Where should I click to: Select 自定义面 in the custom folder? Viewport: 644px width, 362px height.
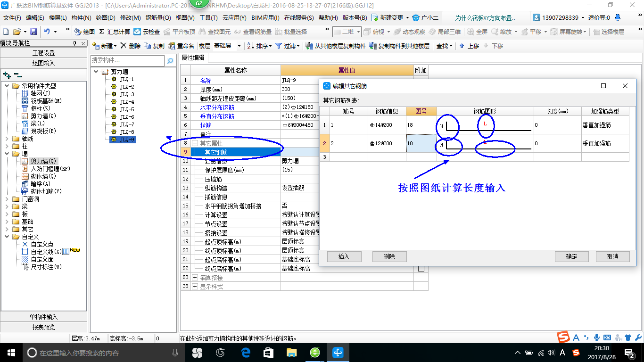point(38,259)
